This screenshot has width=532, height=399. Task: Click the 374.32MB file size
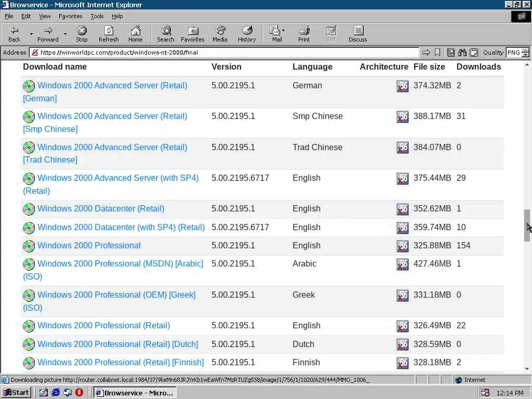432,86
